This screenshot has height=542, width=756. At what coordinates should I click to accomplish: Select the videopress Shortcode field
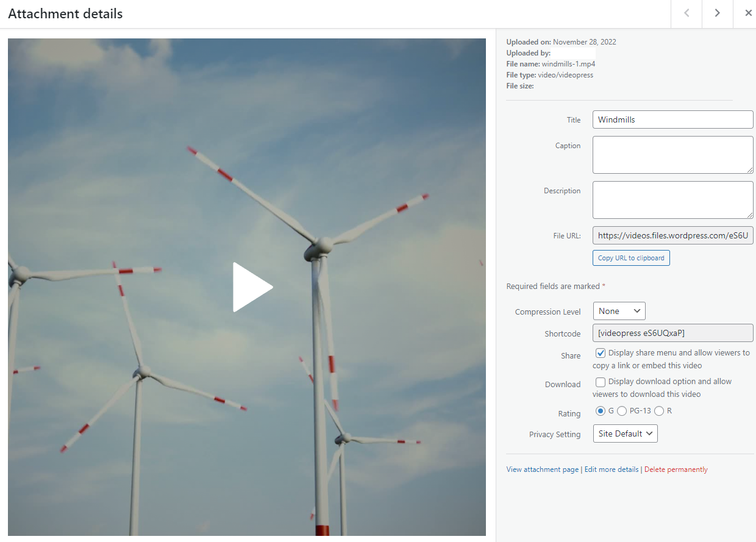tap(672, 332)
